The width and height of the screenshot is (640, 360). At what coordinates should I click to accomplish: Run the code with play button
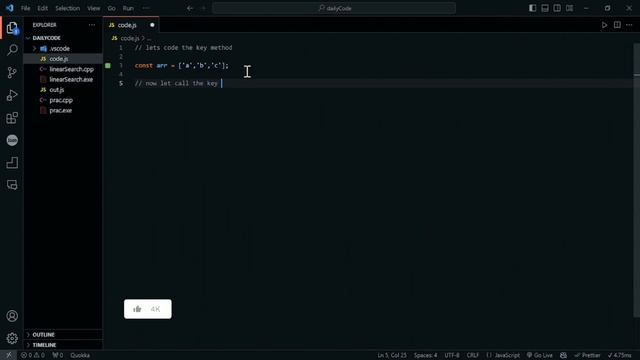coord(604,25)
